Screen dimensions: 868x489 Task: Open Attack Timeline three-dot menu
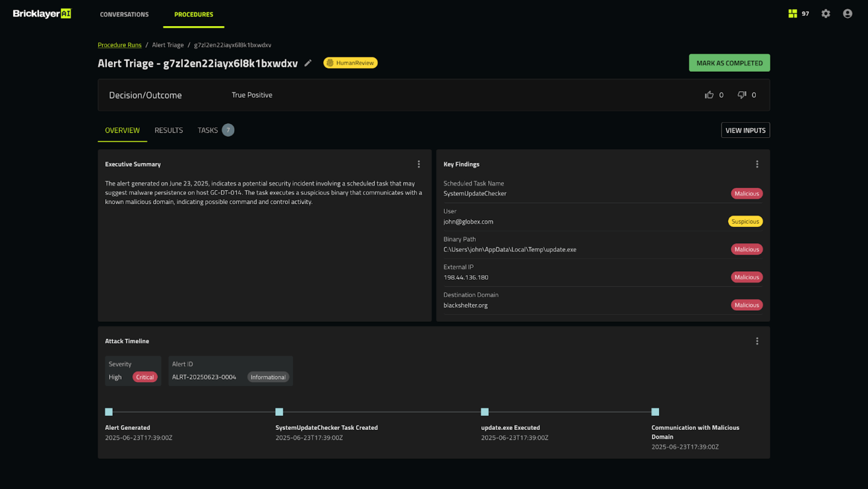(757, 341)
